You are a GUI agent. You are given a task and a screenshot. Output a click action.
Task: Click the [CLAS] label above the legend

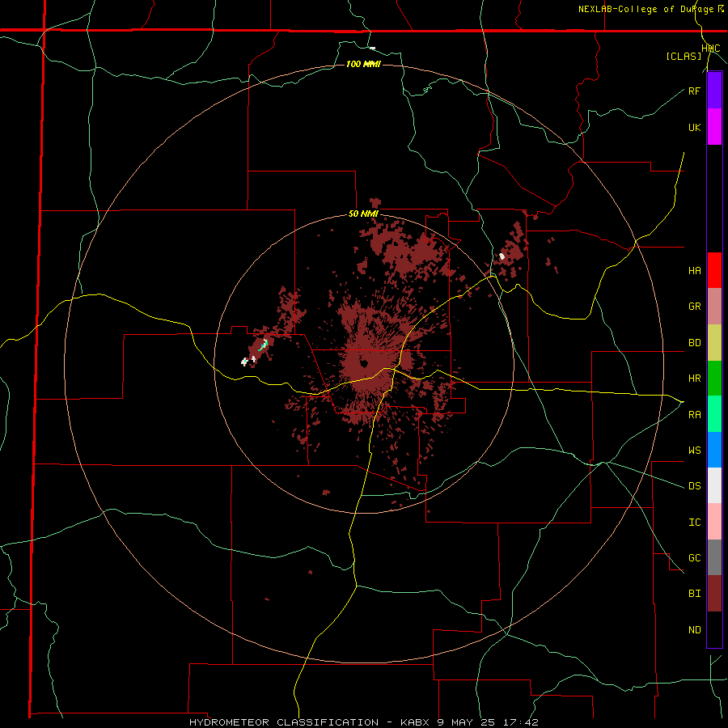pos(684,56)
